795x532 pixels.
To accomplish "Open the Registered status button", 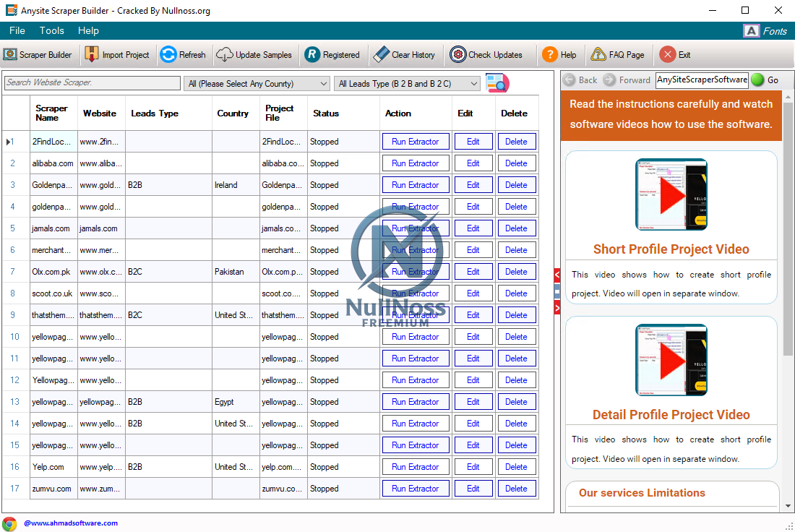I will [x=332, y=55].
